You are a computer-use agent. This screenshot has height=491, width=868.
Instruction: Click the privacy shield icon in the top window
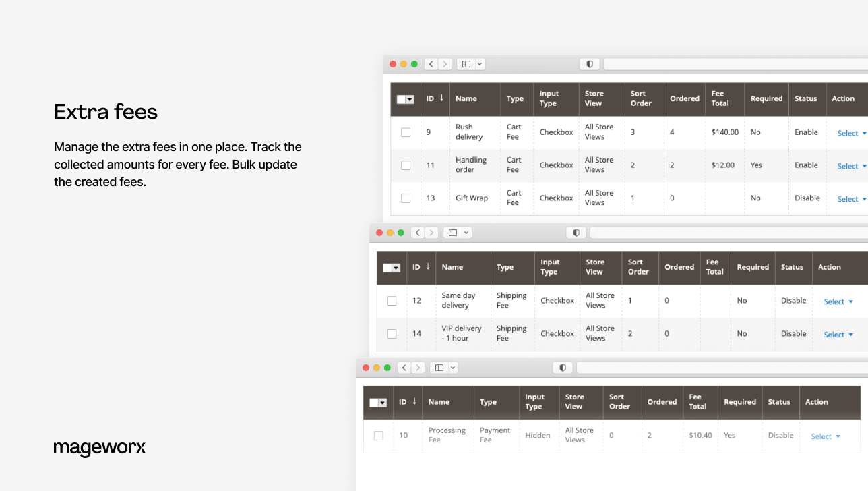[589, 63]
